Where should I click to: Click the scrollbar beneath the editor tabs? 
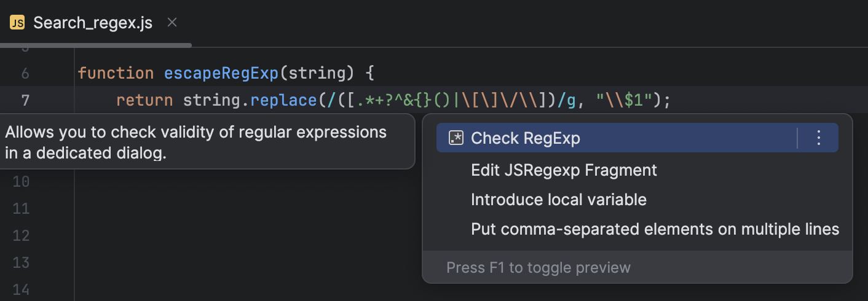click(96, 45)
